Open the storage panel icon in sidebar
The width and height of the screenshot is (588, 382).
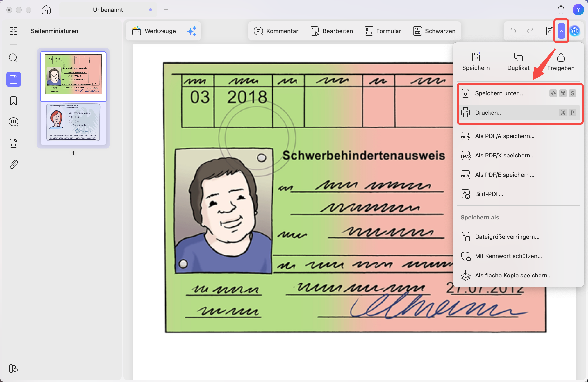click(x=13, y=143)
